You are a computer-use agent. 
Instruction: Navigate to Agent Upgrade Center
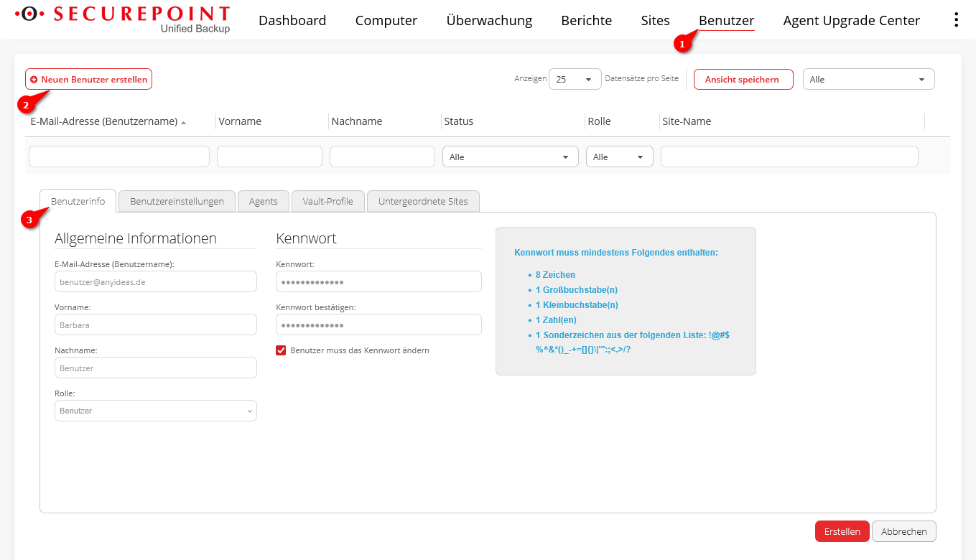[x=851, y=21]
